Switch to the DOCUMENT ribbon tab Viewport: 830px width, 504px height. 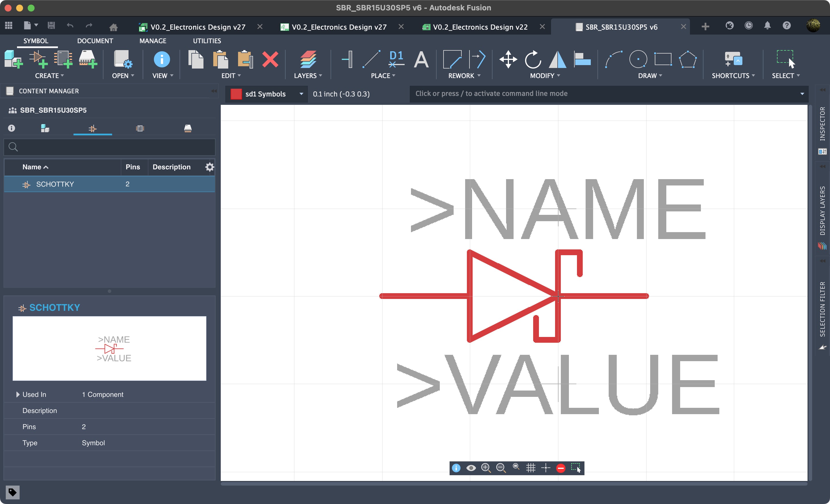(95, 41)
